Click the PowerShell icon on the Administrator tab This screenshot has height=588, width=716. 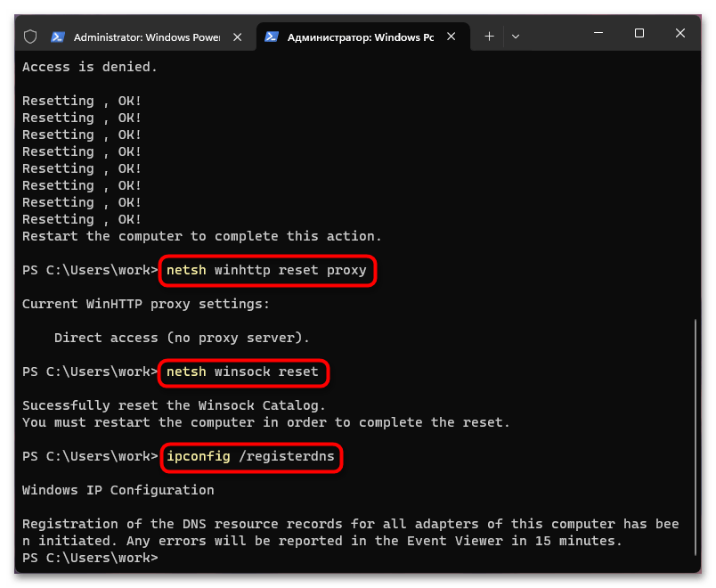click(57, 37)
